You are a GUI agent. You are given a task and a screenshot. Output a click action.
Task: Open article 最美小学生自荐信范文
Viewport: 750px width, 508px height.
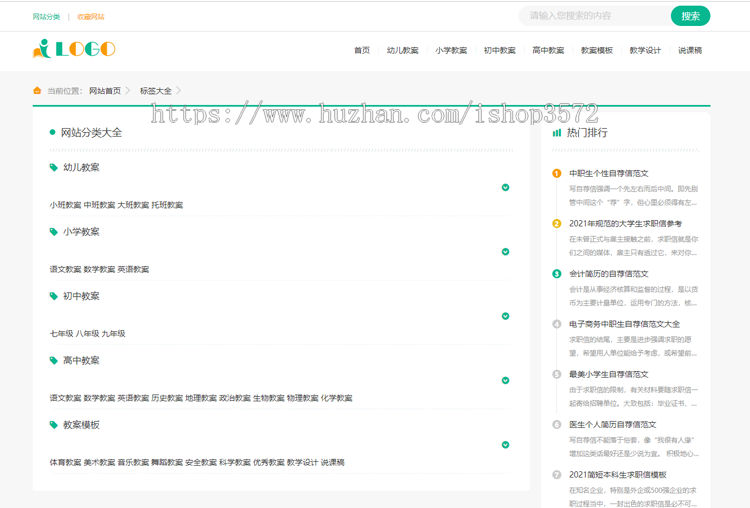(x=609, y=374)
